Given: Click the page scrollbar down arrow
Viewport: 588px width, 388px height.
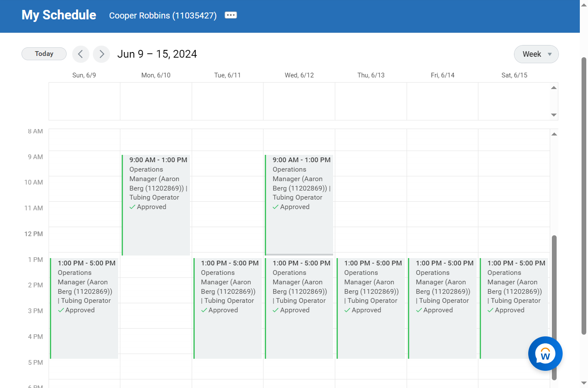Looking at the screenshot, I should click(584, 383).
